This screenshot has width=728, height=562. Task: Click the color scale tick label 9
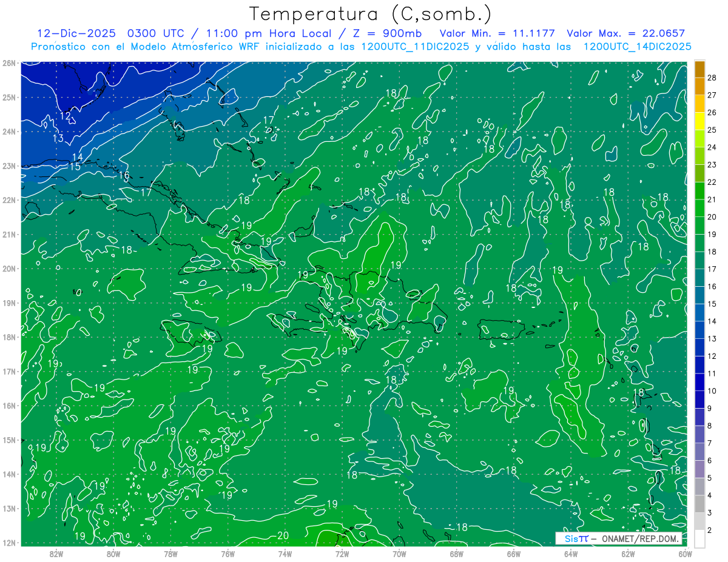pos(710,408)
